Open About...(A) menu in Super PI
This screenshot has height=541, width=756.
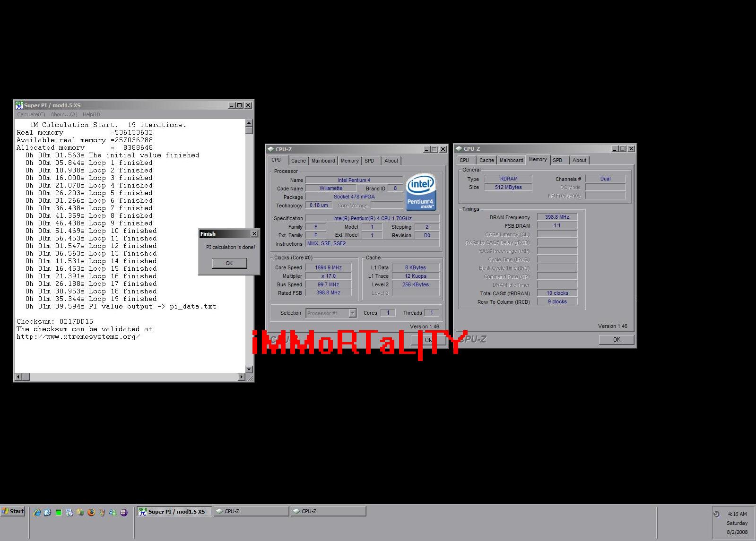pyautogui.click(x=64, y=114)
